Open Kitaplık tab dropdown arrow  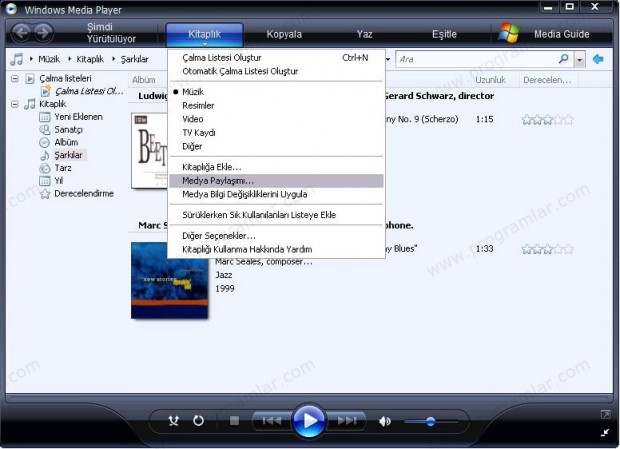pyautogui.click(x=204, y=44)
